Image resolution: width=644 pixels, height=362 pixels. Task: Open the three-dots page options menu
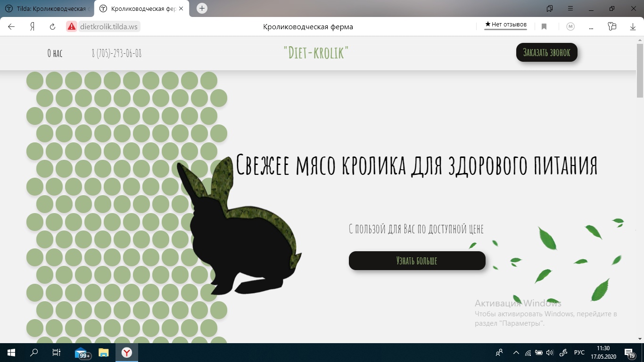tap(591, 27)
